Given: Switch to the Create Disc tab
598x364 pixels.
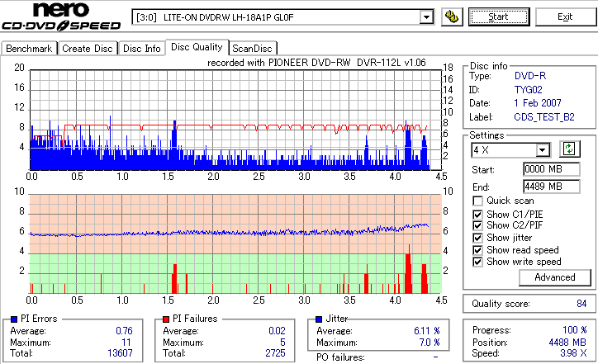Looking at the screenshot, I should [x=88, y=49].
